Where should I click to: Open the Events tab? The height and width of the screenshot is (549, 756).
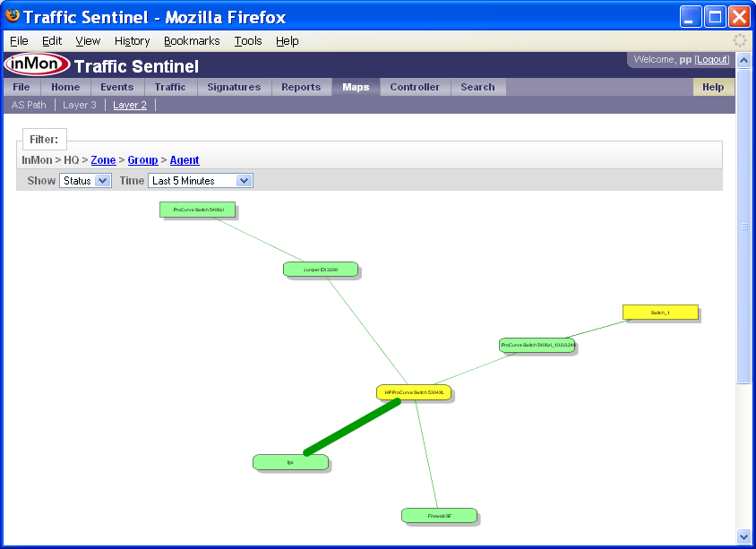(117, 87)
